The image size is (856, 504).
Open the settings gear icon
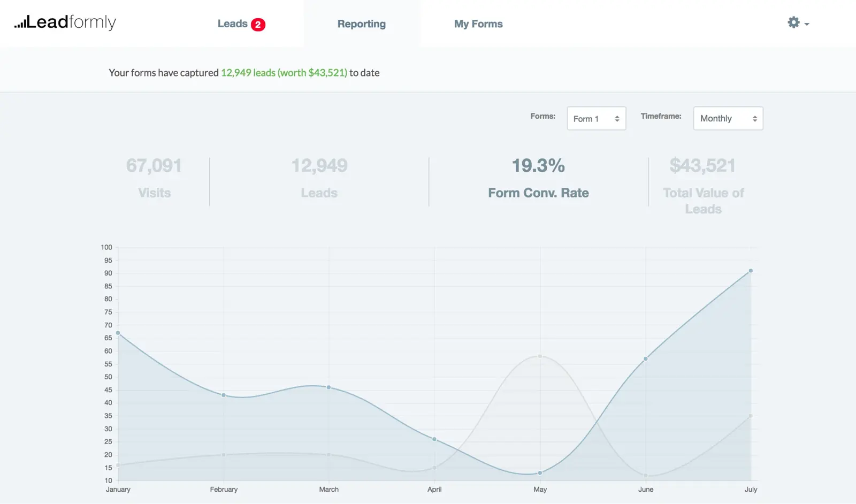[x=792, y=22]
